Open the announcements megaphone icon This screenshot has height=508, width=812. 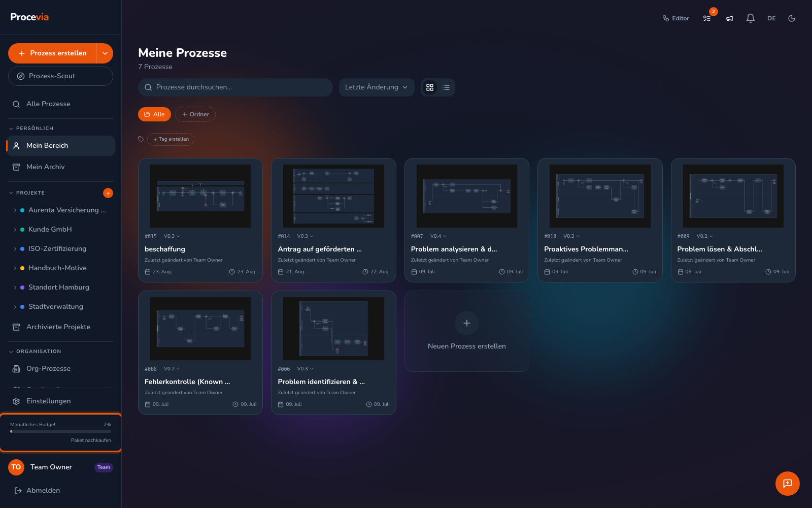coord(729,18)
